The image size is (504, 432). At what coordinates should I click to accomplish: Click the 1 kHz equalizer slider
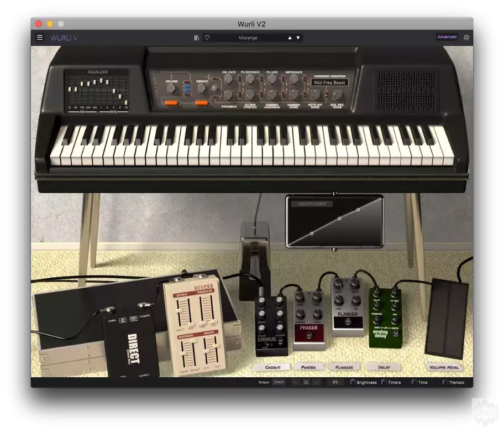coord(101,80)
